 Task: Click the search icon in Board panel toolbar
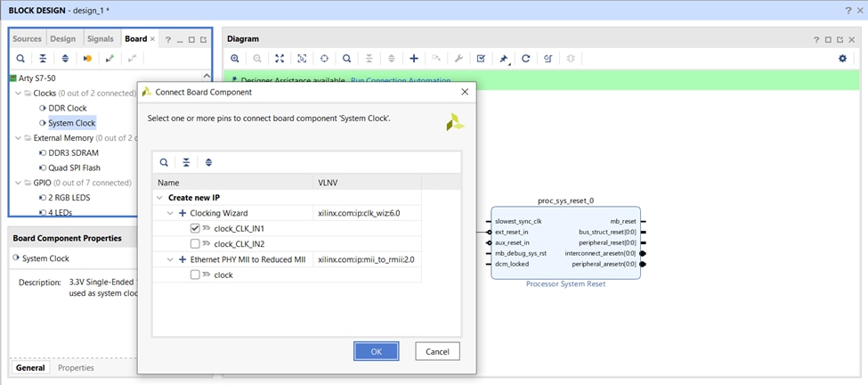[x=20, y=58]
